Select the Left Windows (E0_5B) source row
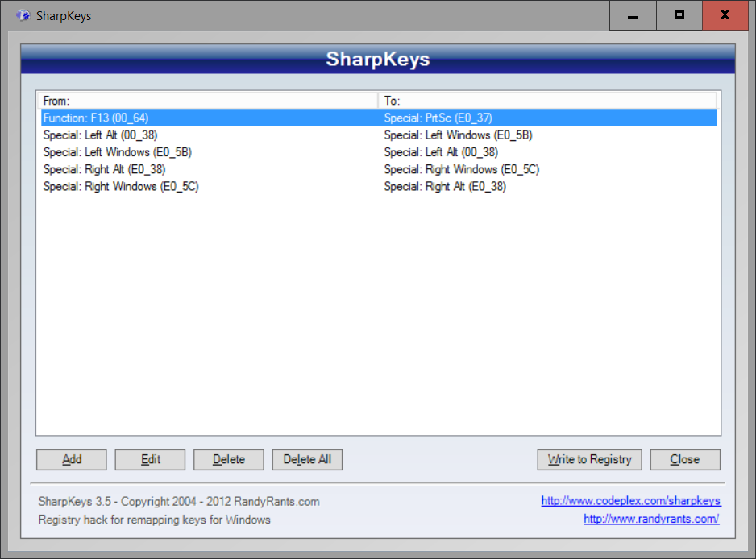The image size is (756, 559). pyautogui.click(x=117, y=152)
